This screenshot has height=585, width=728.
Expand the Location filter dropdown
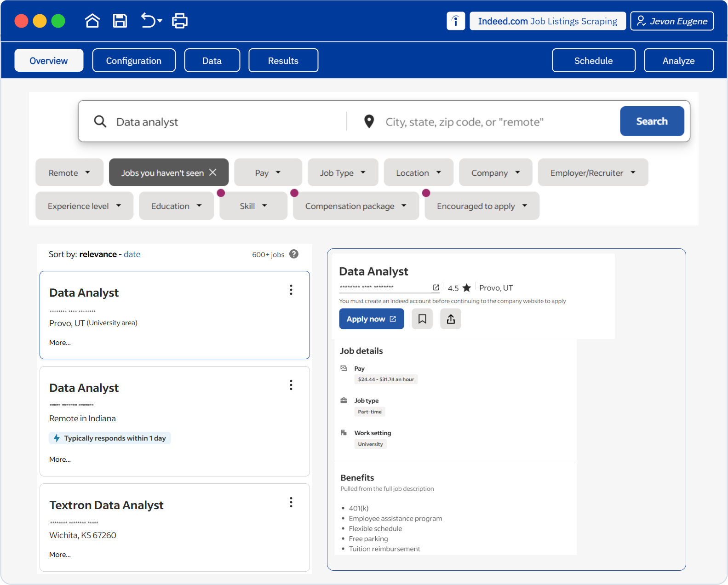click(419, 172)
